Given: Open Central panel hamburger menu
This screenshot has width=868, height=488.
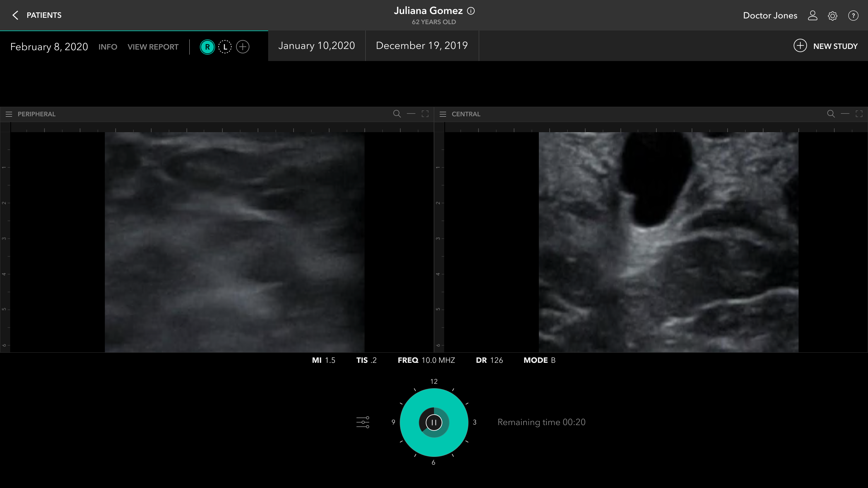Looking at the screenshot, I should click(x=443, y=114).
